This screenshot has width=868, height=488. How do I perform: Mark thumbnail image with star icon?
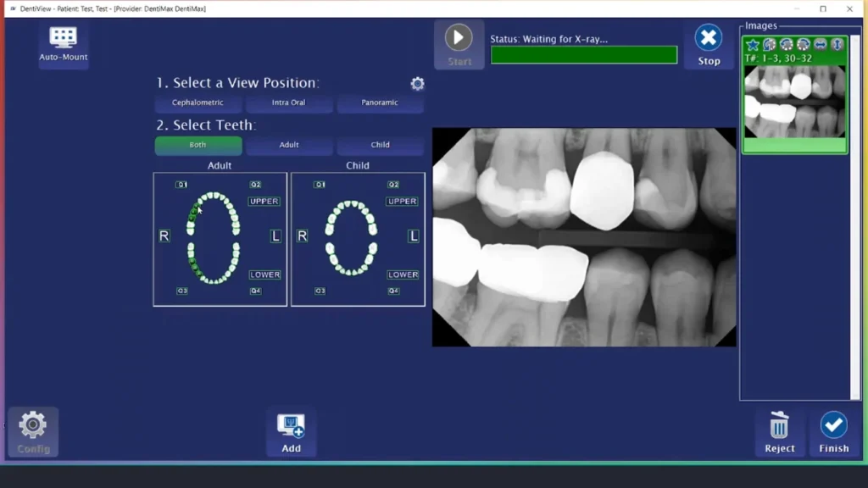tap(753, 45)
